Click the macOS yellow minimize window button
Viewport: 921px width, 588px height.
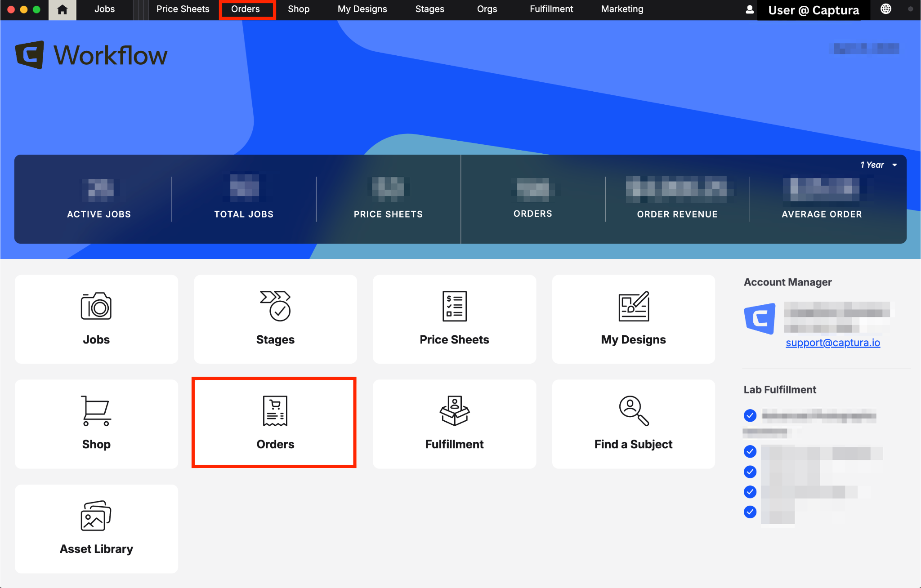coord(24,9)
